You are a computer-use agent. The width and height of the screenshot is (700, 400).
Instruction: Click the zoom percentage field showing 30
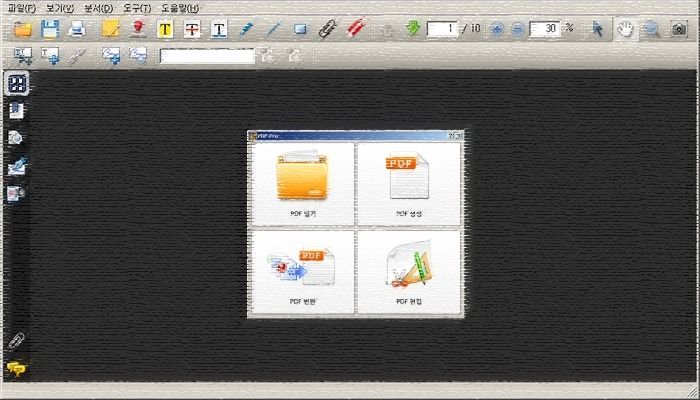point(545,29)
